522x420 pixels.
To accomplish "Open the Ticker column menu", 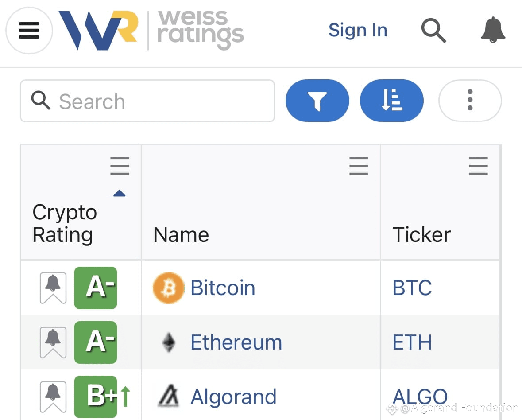I will pyautogui.click(x=478, y=166).
